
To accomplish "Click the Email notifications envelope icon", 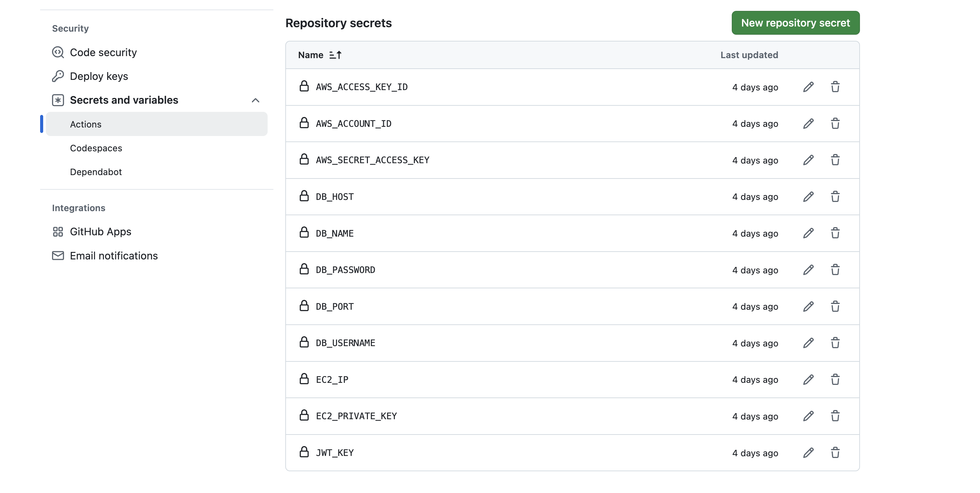I will tap(57, 256).
